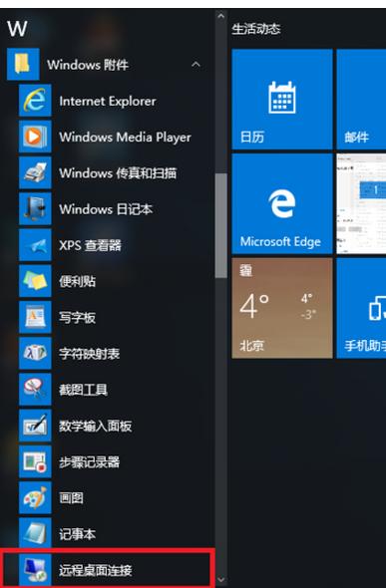Click the scroll down arrow of app list
The height and width of the screenshot is (588, 386).
click(221, 580)
